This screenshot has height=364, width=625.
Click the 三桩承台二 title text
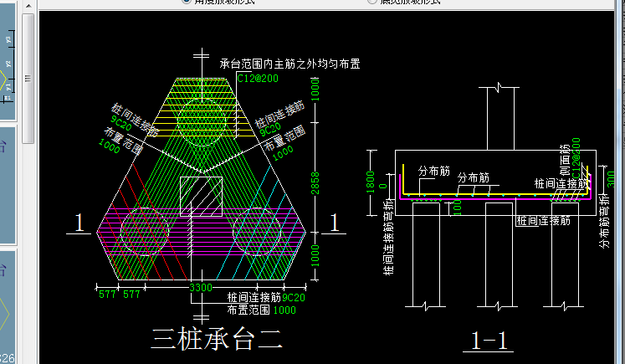218,339
